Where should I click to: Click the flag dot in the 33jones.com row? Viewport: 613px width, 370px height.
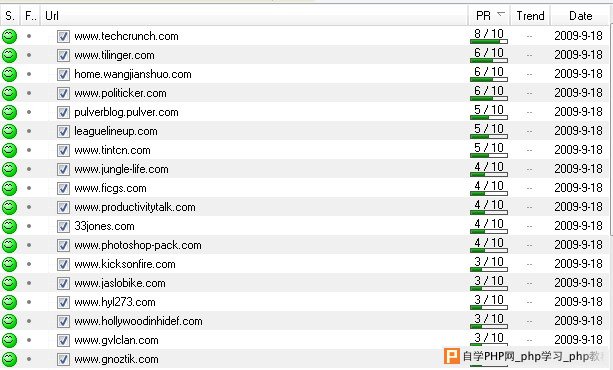click(29, 226)
